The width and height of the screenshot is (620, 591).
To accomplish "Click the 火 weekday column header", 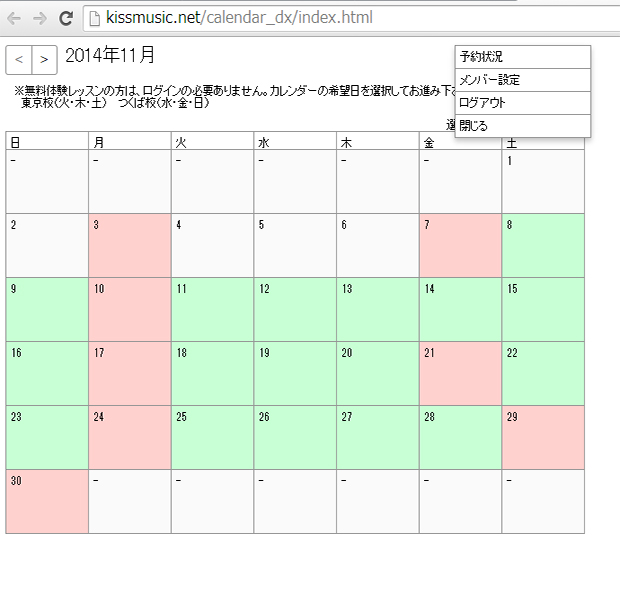I will 212,141.
